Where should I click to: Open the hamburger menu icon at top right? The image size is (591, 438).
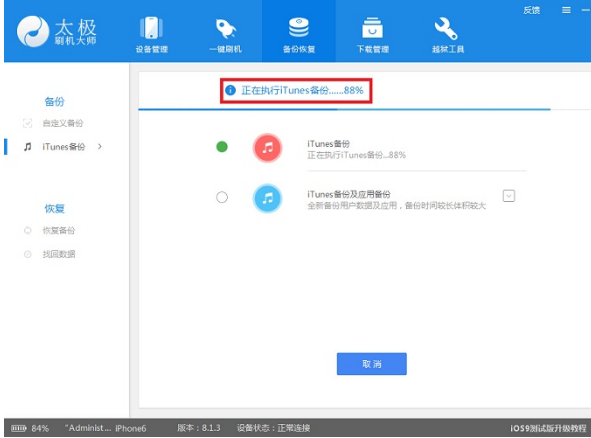point(566,10)
